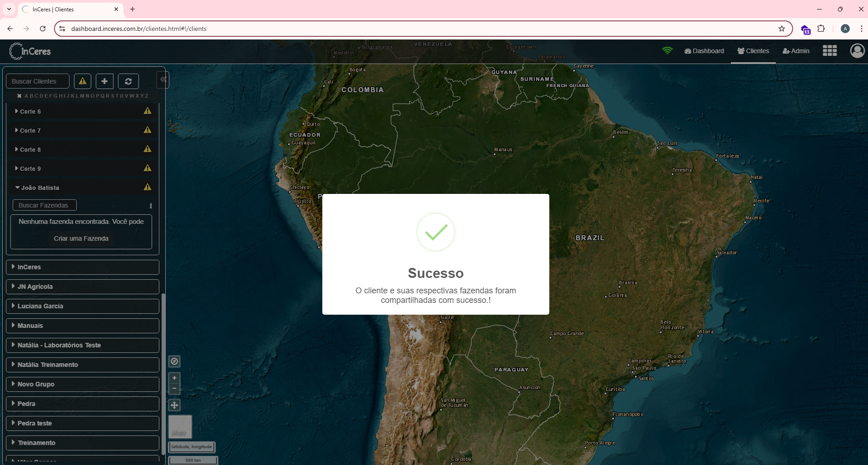Expand Natália - Laboratórios Teste client
This screenshot has width=868, height=465.
coord(83,345)
